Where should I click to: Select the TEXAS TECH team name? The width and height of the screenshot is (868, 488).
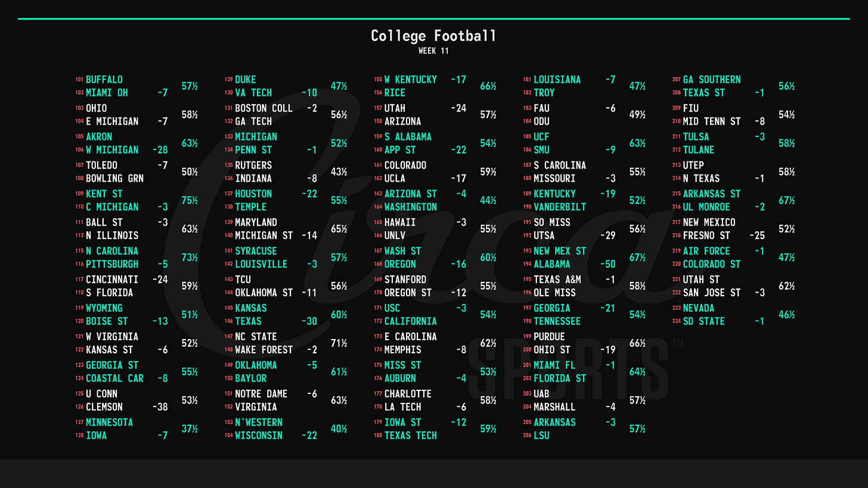[411, 436]
